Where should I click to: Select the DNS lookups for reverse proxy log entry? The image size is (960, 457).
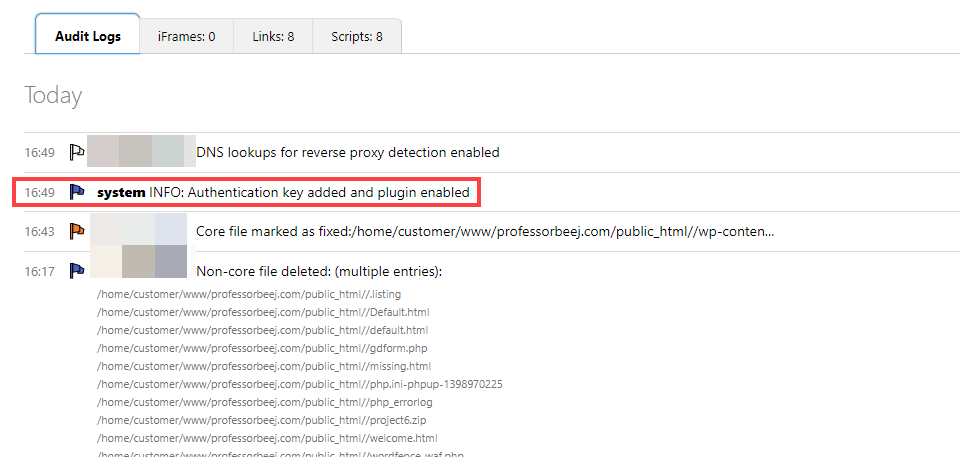point(347,152)
